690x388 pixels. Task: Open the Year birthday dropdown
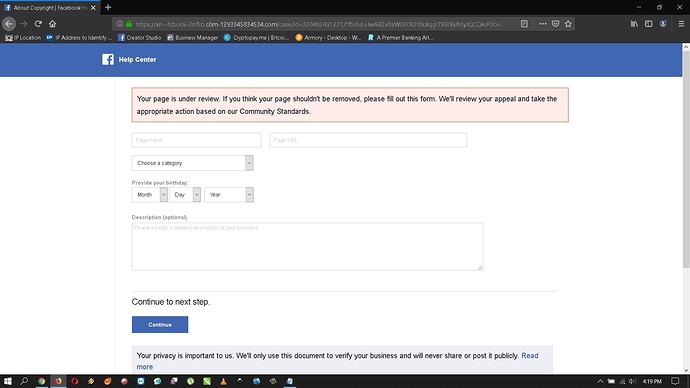pyautogui.click(x=229, y=194)
